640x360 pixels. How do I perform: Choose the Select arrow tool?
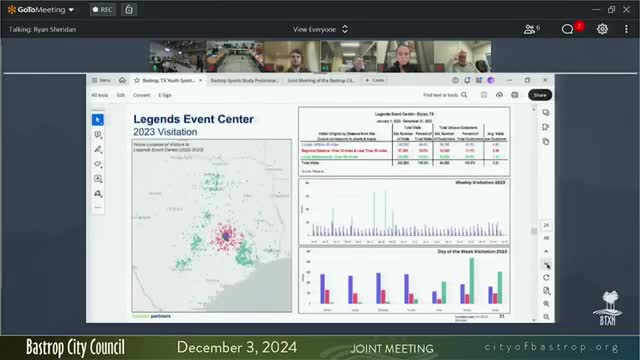pos(98,120)
